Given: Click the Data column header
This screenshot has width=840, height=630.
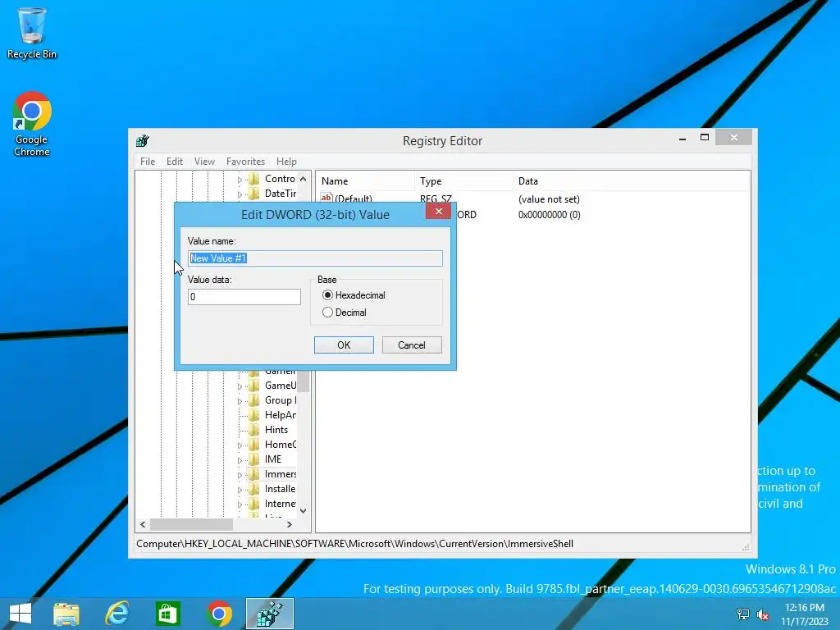Looking at the screenshot, I should tap(631, 181).
